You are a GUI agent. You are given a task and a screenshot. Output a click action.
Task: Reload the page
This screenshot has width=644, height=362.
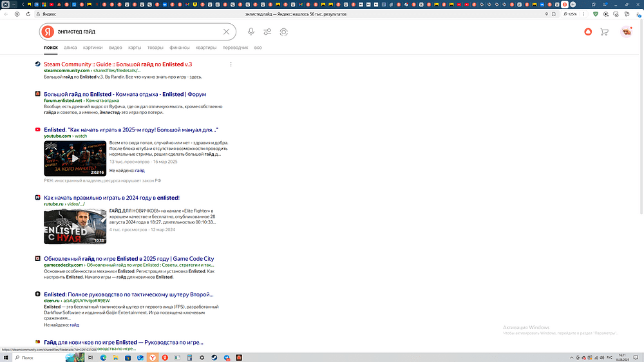point(28,14)
